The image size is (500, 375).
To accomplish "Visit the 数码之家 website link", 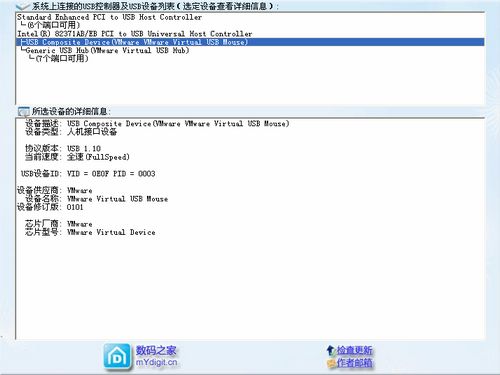I will [156, 351].
